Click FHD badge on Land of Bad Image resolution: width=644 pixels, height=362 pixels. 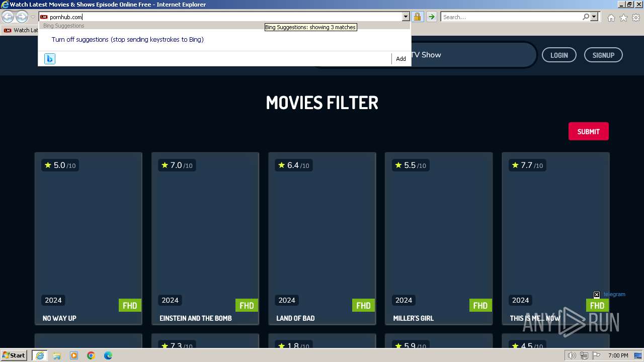click(x=363, y=305)
